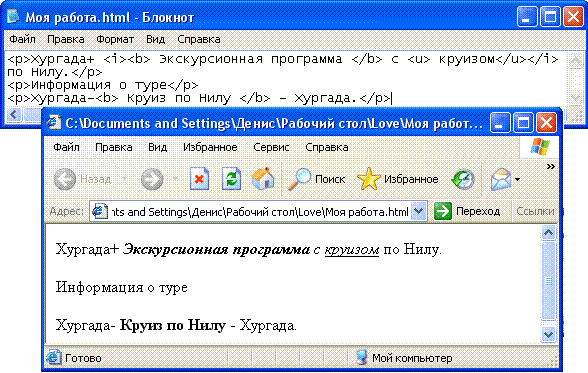
Task: Open Сервис menu in browser
Action: [x=271, y=147]
